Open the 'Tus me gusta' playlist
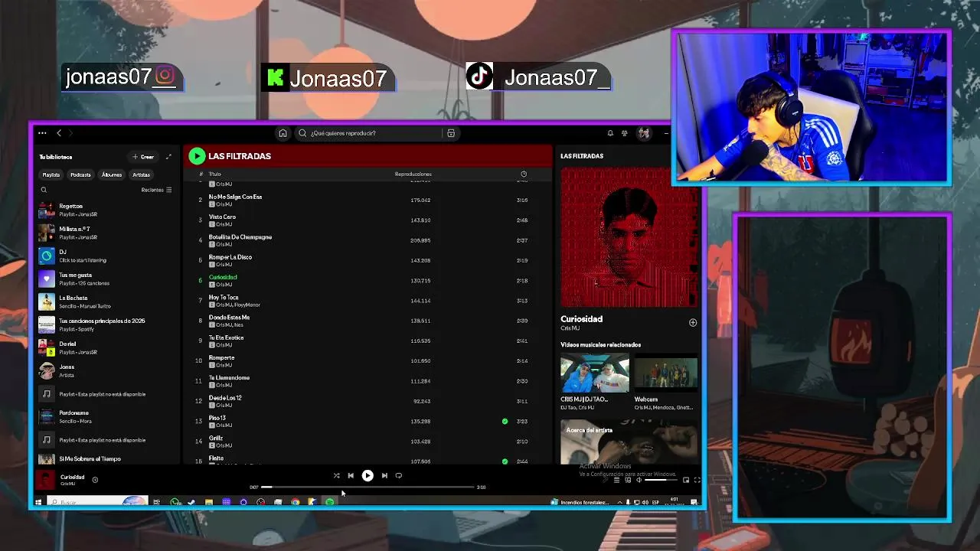Viewport: 980px width, 551px height. (106, 279)
